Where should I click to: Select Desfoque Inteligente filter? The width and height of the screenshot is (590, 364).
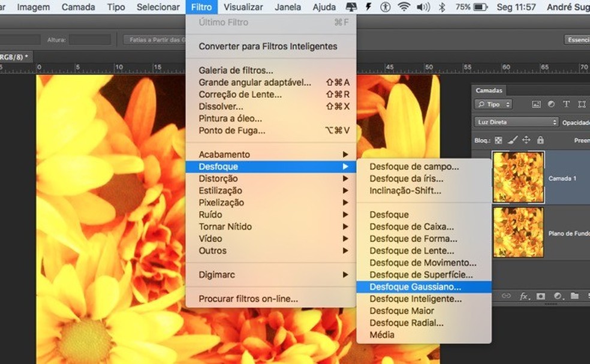[x=424, y=299]
